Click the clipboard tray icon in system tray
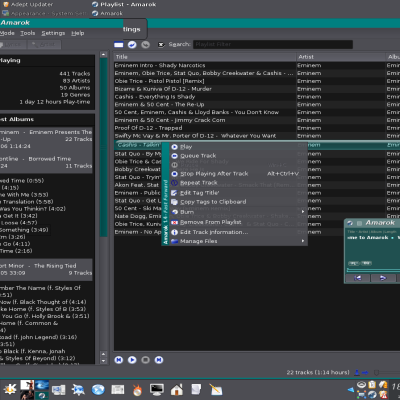400x400 pixels. click(372, 385)
